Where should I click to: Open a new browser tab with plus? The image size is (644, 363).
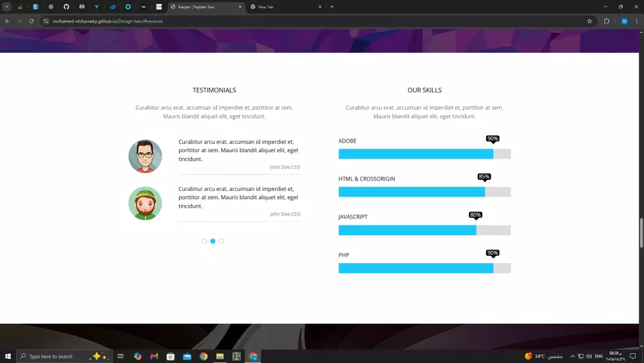tap(332, 6)
